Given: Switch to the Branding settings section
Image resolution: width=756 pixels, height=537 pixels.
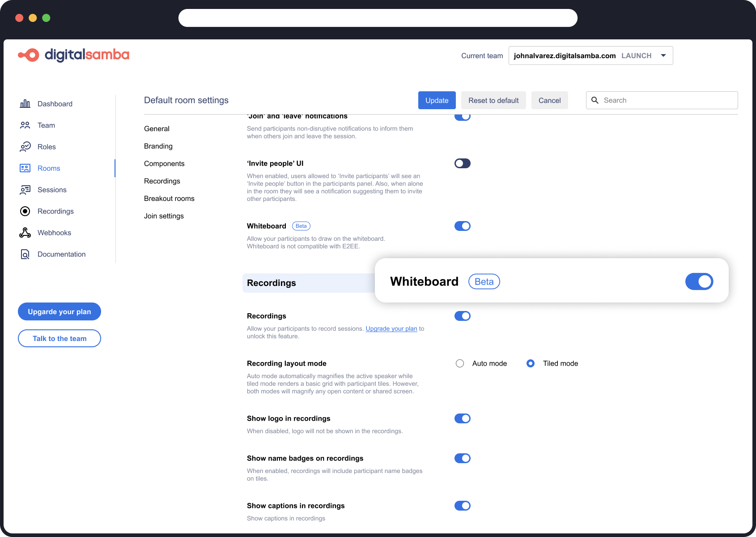Looking at the screenshot, I should (x=158, y=146).
